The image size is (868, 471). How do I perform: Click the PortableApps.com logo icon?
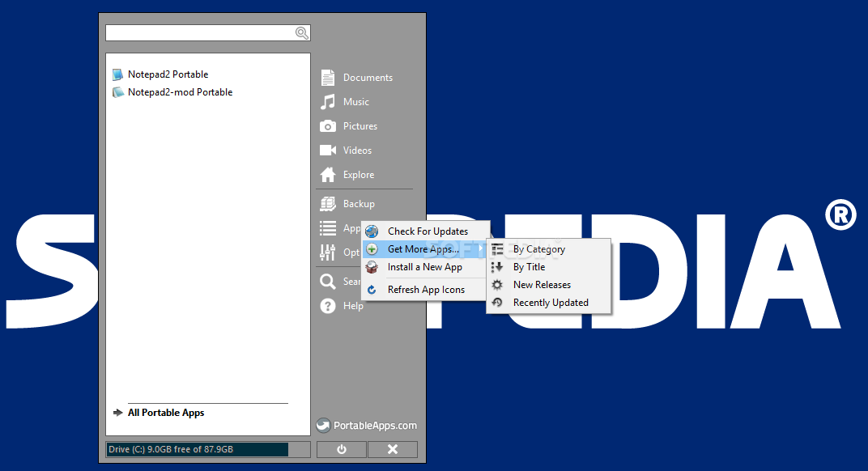pos(323,425)
